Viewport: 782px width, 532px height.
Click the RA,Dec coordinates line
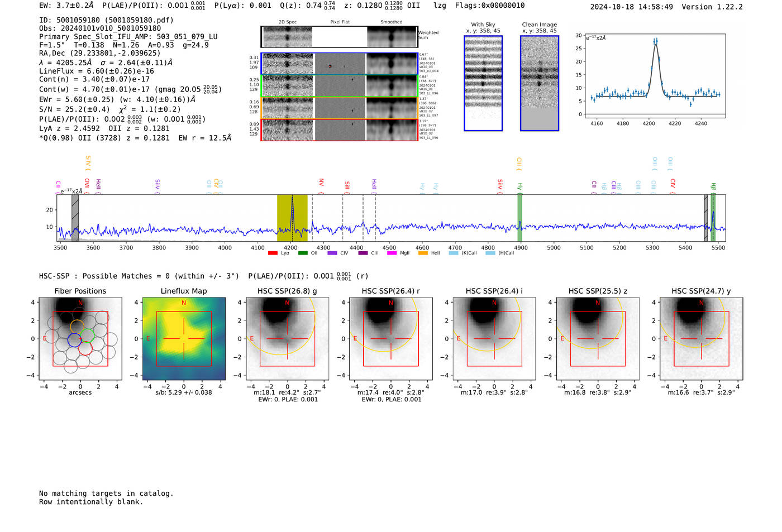coord(99,54)
